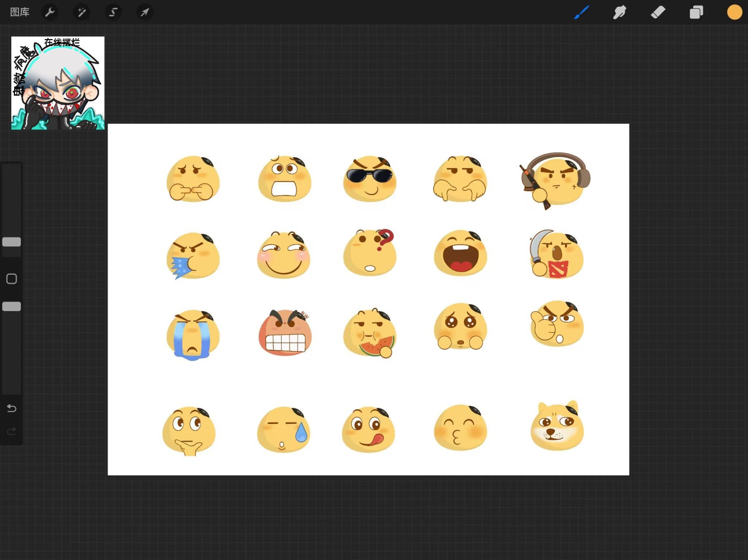This screenshot has height=560, width=748.
Task: Click the emoji holding a knife
Action: coord(556,254)
